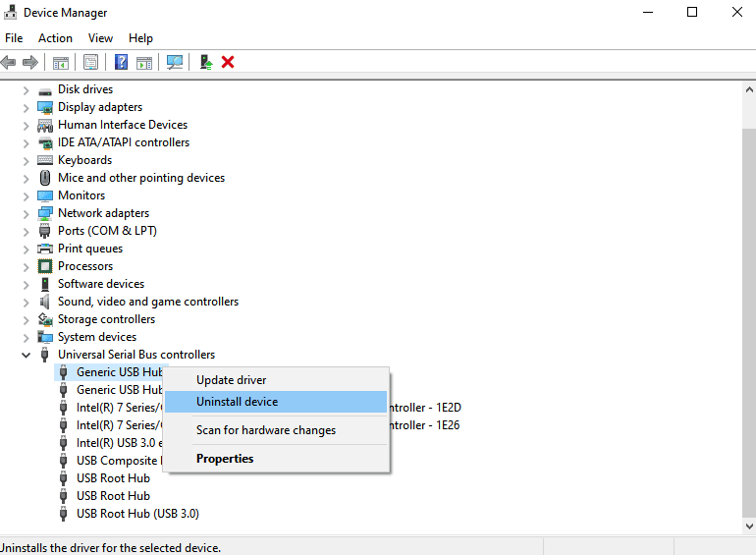Select the Intel(R) USB 3.0 entry

pyautogui.click(x=119, y=443)
